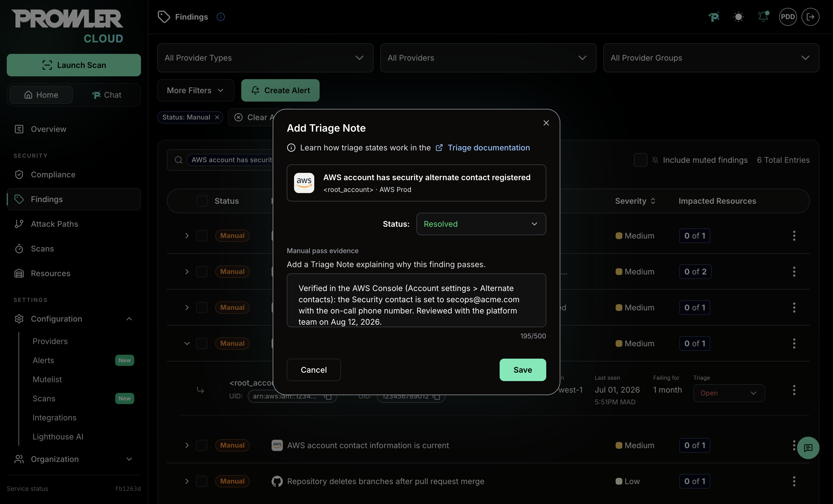Save the triage note
This screenshot has width=833, height=504.
click(522, 370)
